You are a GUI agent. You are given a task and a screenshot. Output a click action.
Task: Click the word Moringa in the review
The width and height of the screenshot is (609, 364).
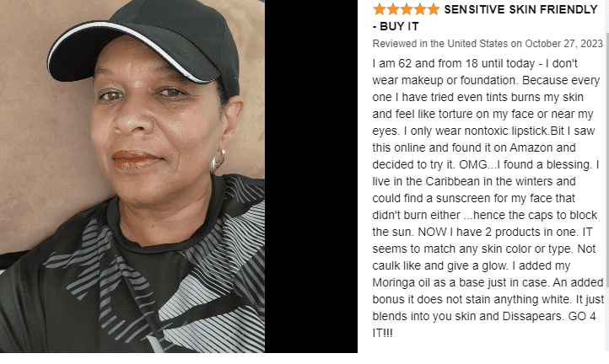[394, 283]
